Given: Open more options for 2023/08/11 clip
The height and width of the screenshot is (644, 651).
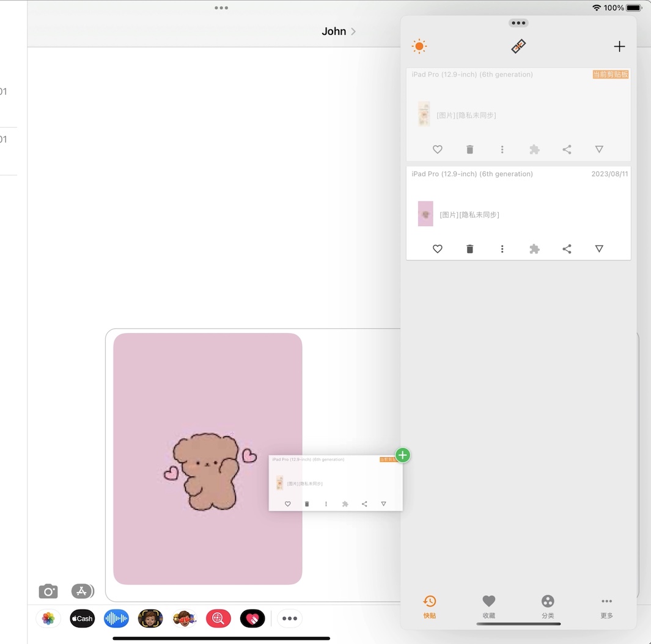Looking at the screenshot, I should tap(502, 249).
